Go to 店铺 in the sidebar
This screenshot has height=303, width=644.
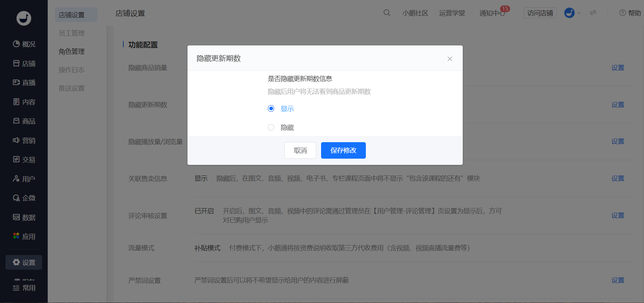coord(24,63)
